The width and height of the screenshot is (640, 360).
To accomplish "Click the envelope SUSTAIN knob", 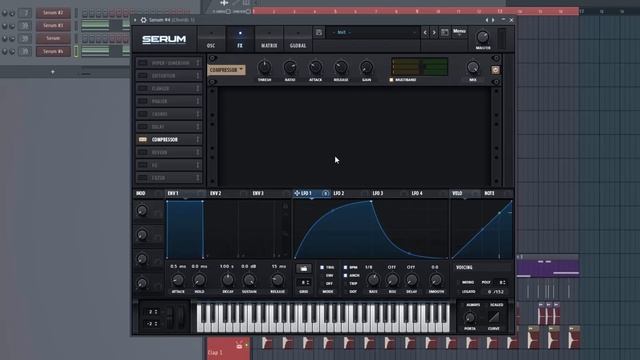I will coord(249,280).
